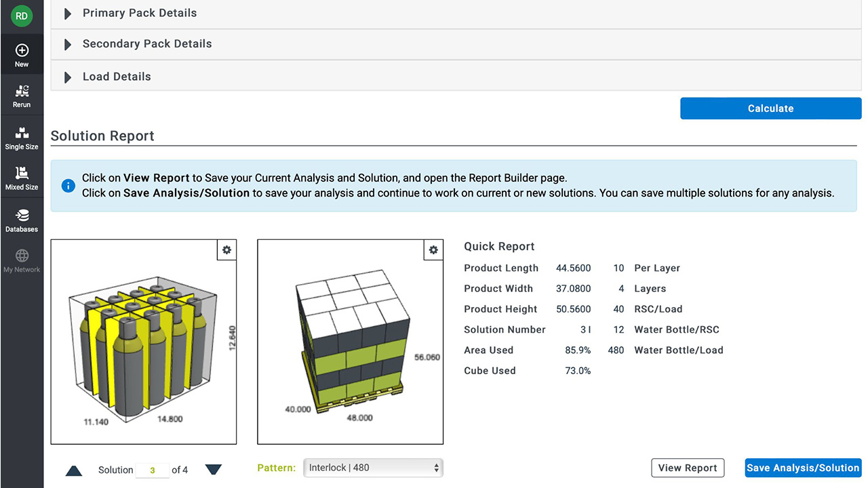Expand the Secondary Pack Details section
The width and height of the screenshot is (868, 488).
tap(68, 45)
